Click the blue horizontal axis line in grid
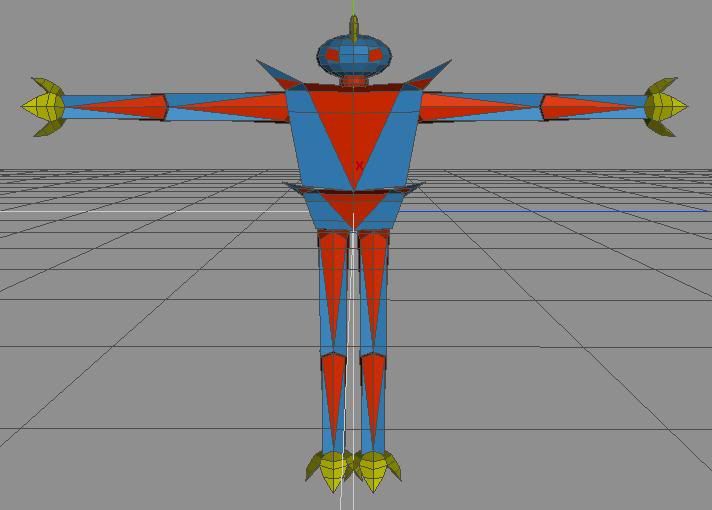The width and height of the screenshot is (712, 510). (553, 211)
